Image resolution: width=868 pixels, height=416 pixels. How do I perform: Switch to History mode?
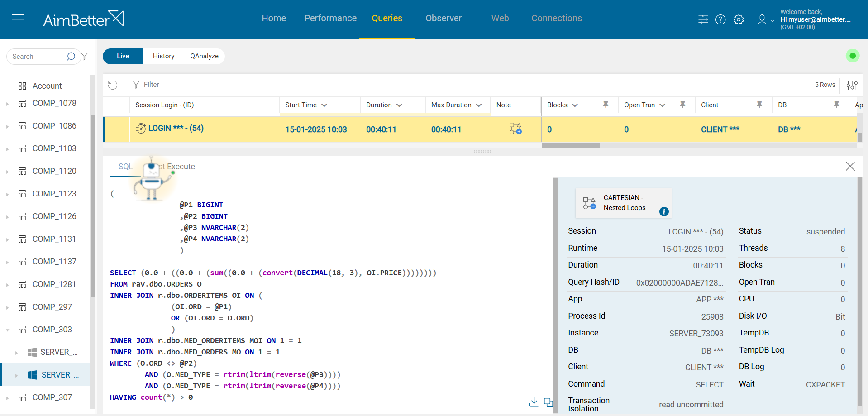163,56
